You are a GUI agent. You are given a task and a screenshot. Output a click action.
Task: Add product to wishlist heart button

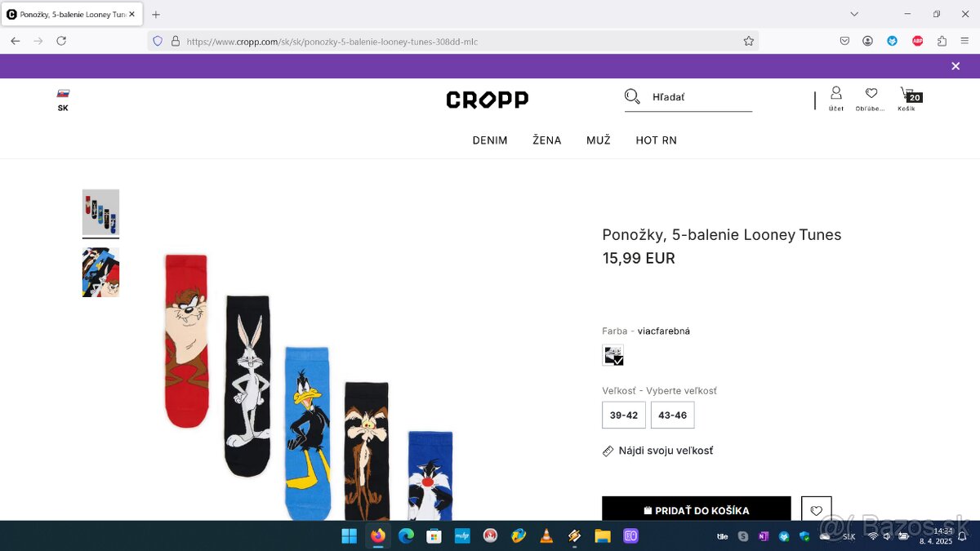(x=816, y=510)
